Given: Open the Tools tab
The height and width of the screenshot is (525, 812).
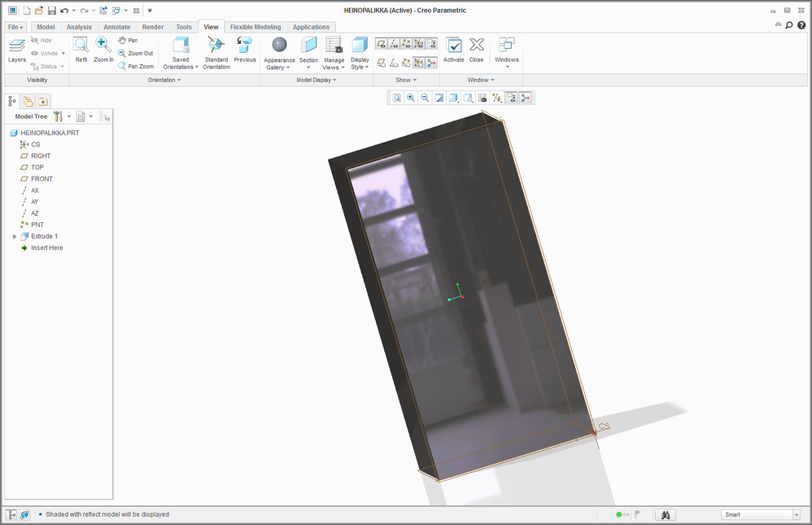Looking at the screenshot, I should click(x=184, y=27).
